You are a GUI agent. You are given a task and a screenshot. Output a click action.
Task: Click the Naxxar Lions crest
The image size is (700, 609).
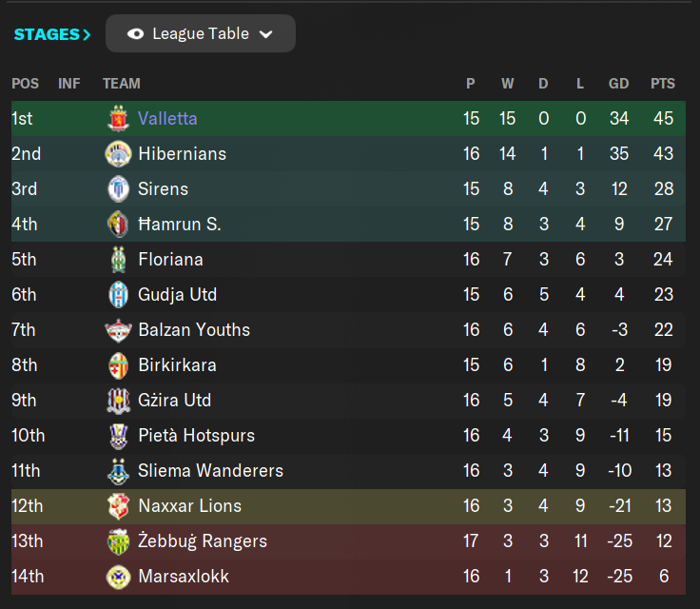point(118,506)
